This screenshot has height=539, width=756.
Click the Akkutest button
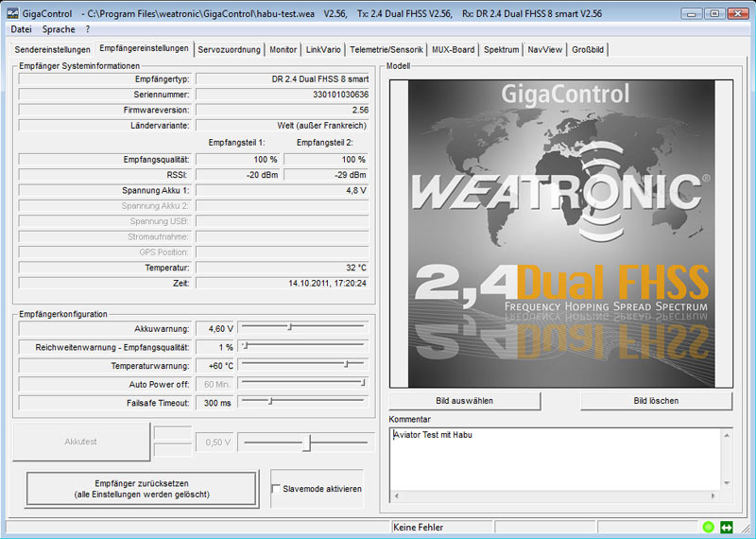coord(81,442)
